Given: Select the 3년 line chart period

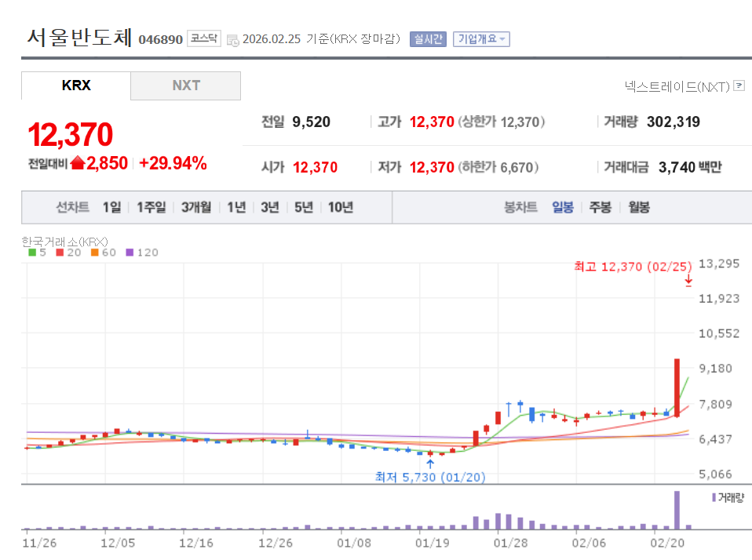Looking at the screenshot, I should point(270,207).
